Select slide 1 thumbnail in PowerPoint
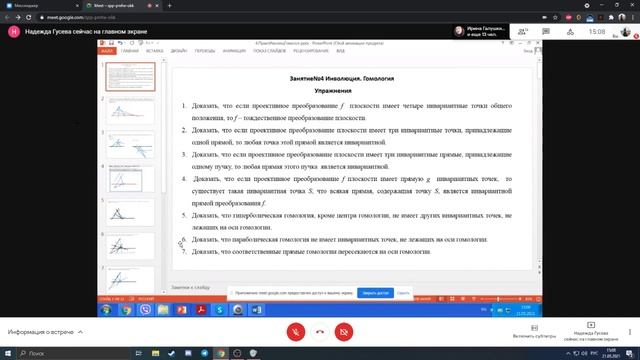640x360 pixels. tap(130, 76)
